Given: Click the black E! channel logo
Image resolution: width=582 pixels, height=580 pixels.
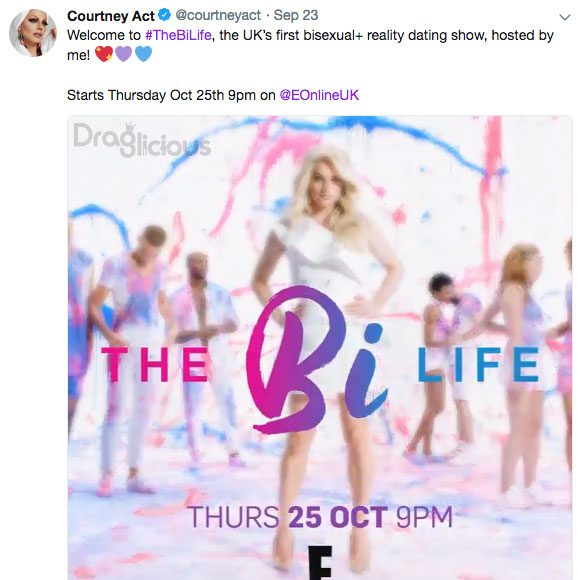Looking at the screenshot, I should point(320,562).
